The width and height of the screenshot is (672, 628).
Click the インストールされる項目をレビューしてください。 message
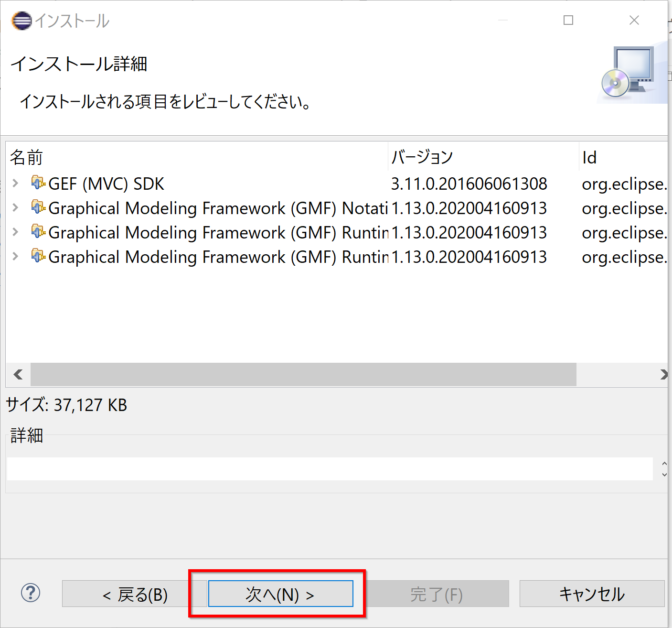(x=165, y=102)
